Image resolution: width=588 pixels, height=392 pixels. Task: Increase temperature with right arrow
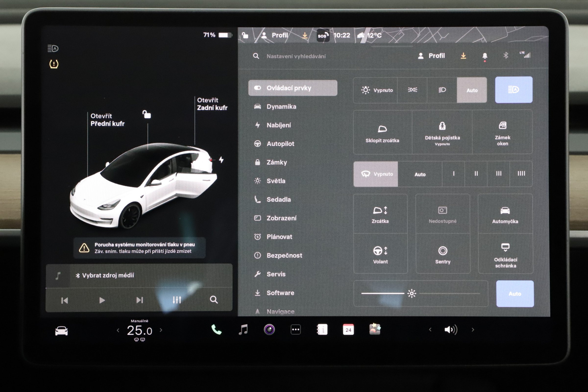click(x=161, y=330)
